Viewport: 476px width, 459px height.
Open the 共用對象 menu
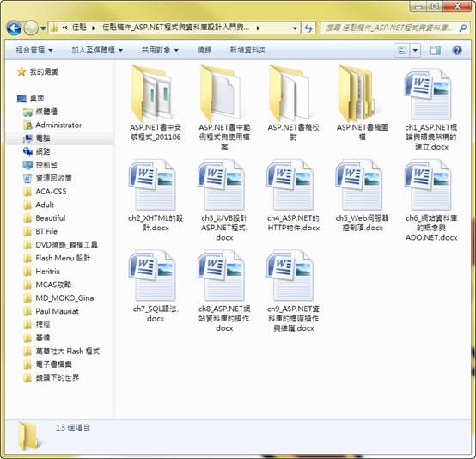pyautogui.click(x=160, y=50)
